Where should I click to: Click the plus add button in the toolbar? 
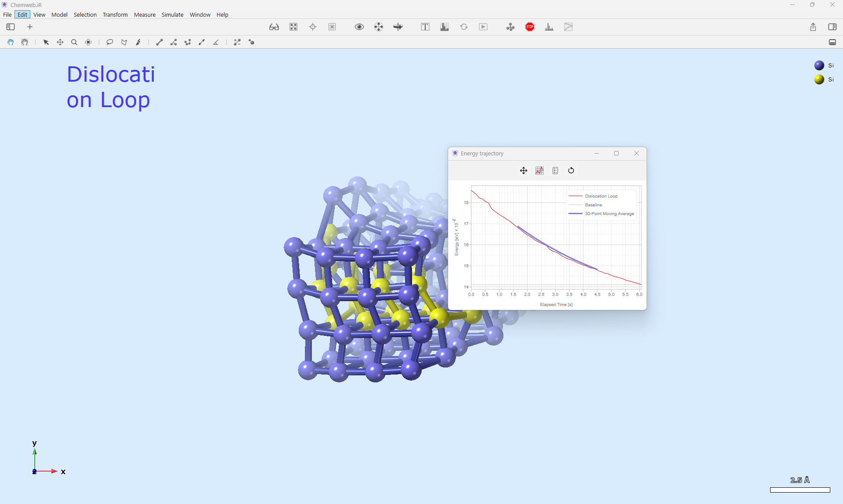point(30,27)
